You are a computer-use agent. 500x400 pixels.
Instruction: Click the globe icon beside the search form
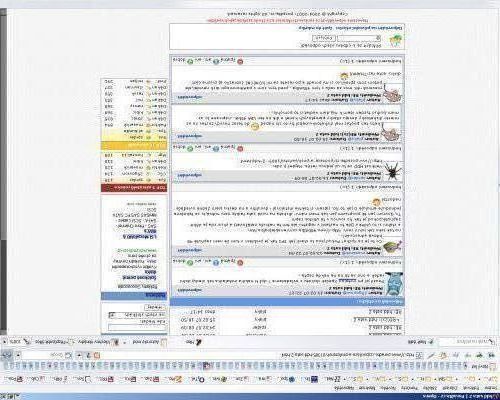pyautogui.click(x=395, y=41)
